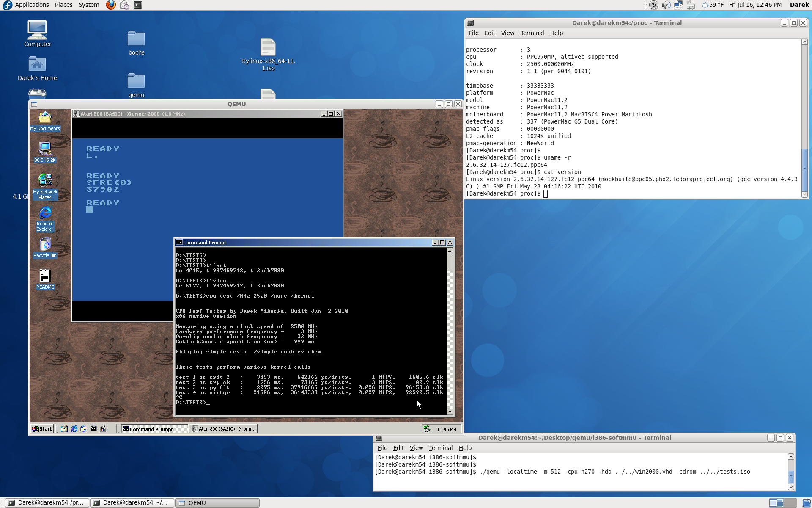Click Command Prompt quick launch icon
Screen dimensions: 812x508
[x=93, y=429]
